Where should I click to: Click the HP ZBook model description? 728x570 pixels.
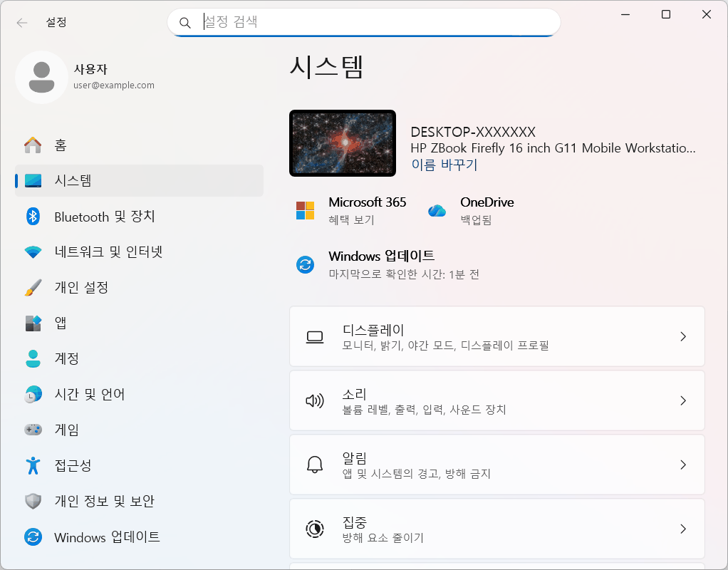click(553, 148)
